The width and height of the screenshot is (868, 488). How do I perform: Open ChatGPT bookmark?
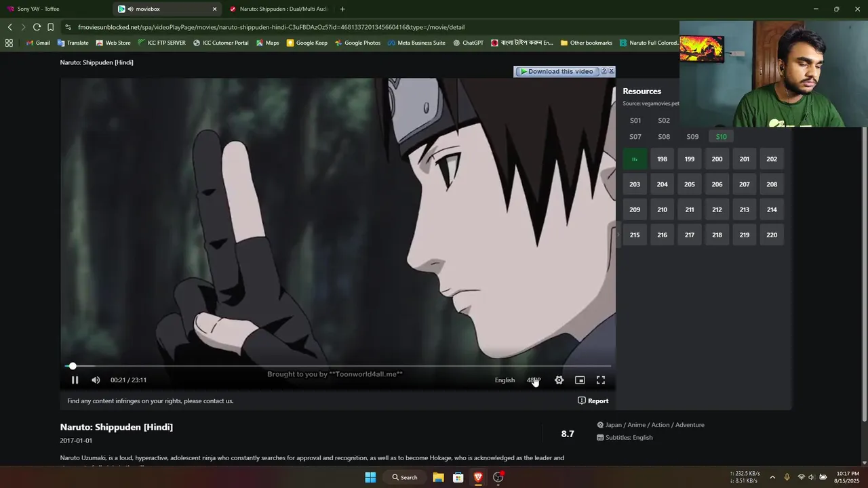[x=469, y=43]
